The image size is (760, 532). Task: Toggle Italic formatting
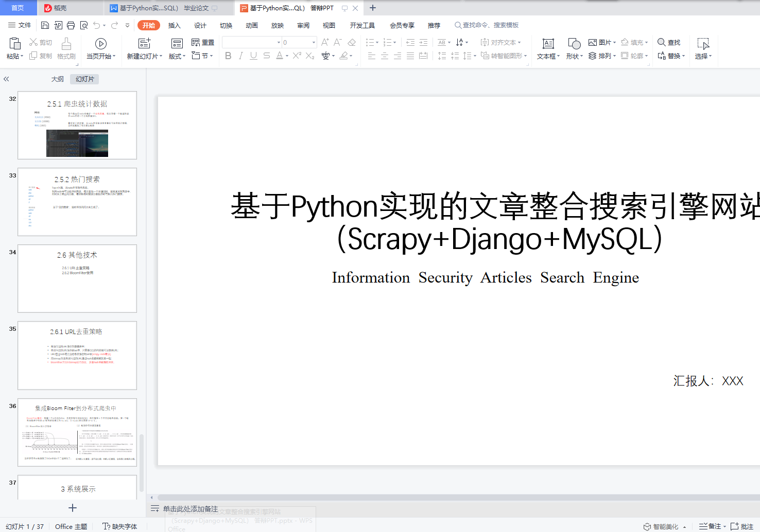[240, 56]
